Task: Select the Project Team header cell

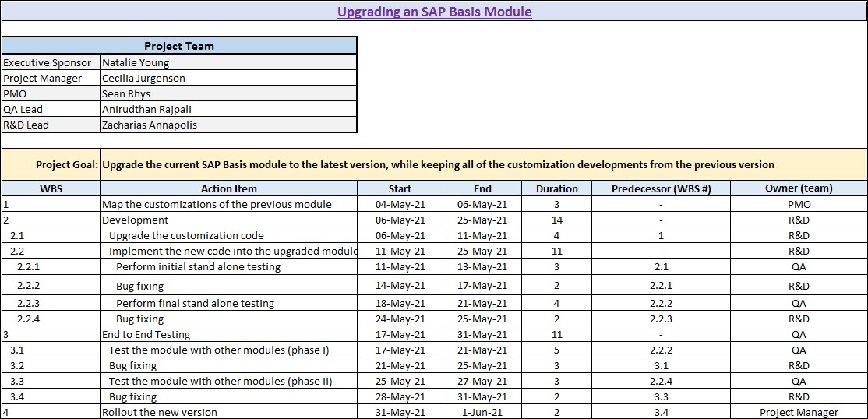Action: click(x=178, y=46)
